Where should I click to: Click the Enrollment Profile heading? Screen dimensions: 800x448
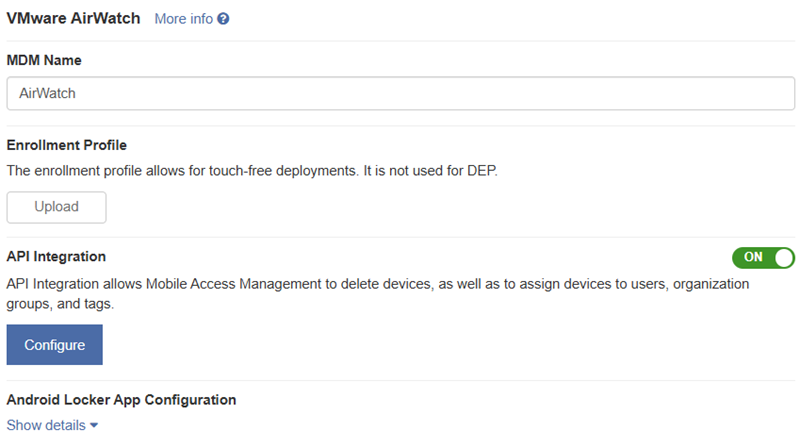67,145
